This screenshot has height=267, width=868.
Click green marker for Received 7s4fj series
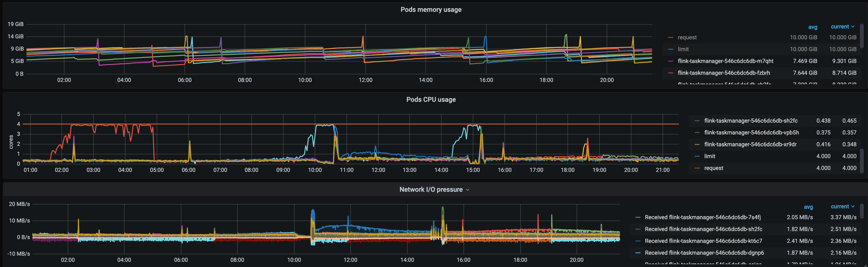[638, 218]
